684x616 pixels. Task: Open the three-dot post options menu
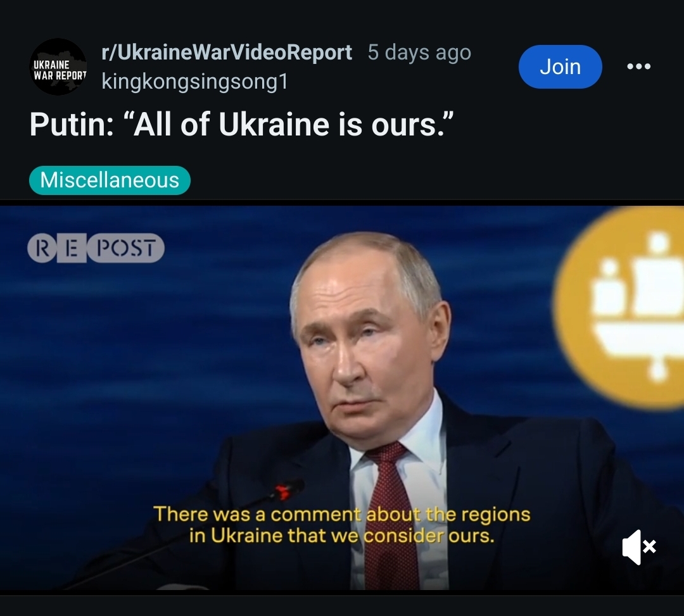(x=638, y=66)
